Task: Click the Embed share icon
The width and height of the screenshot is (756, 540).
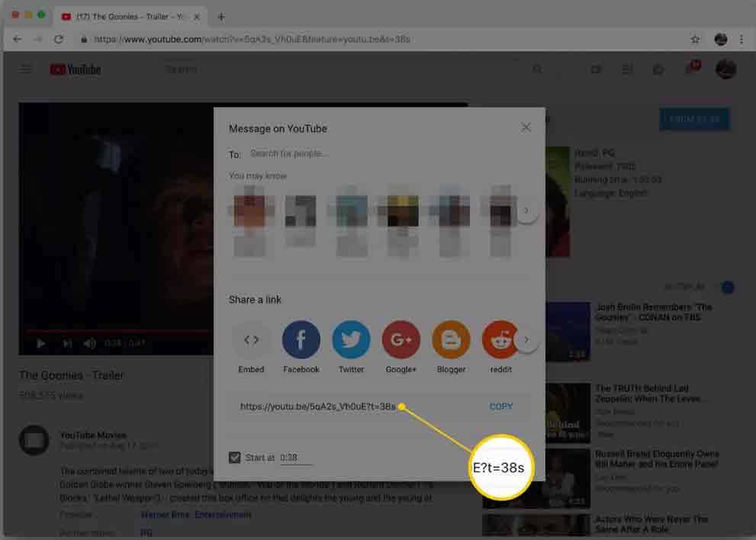Action: pos(251,340)
